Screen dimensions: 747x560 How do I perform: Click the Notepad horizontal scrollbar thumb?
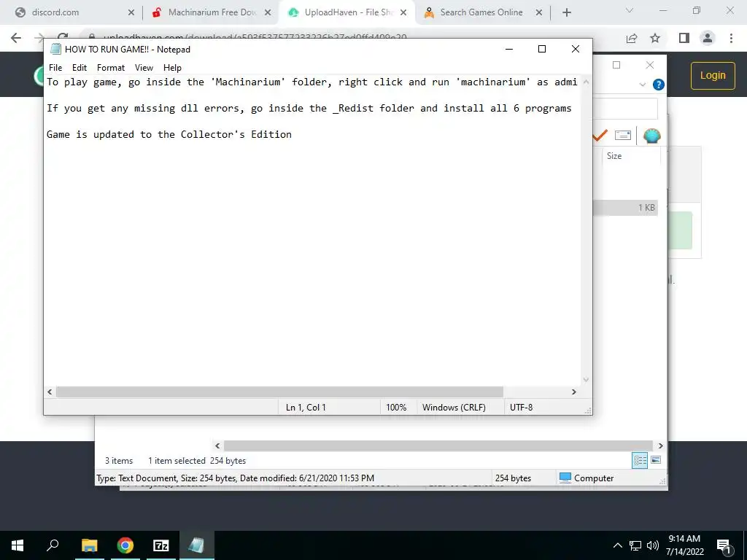(279, 392)
